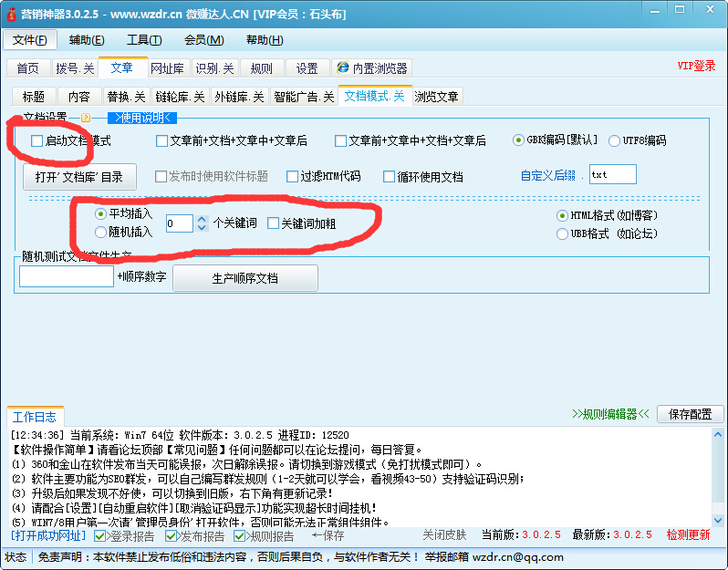728x570 pixels.
Task: Toggle 规则报告 checkbox
Action: click(x=239, y=536)
